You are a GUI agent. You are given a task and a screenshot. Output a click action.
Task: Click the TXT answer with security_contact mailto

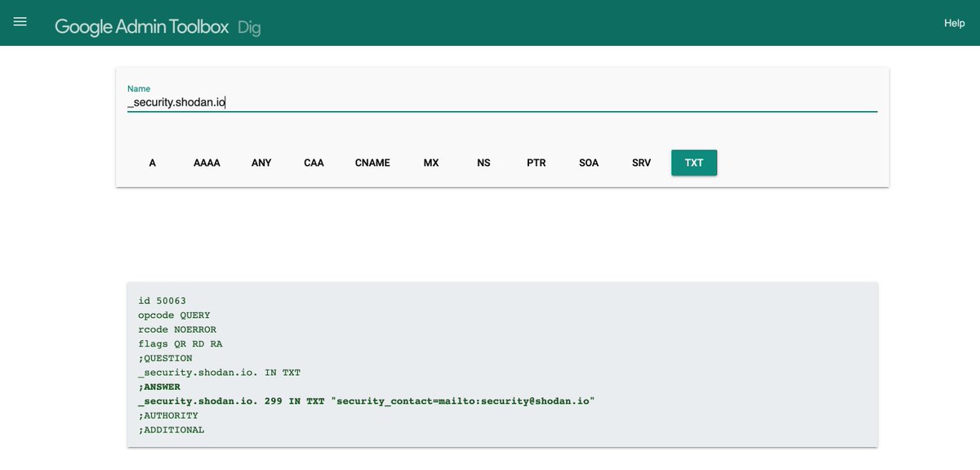click(x=366, y=401)
